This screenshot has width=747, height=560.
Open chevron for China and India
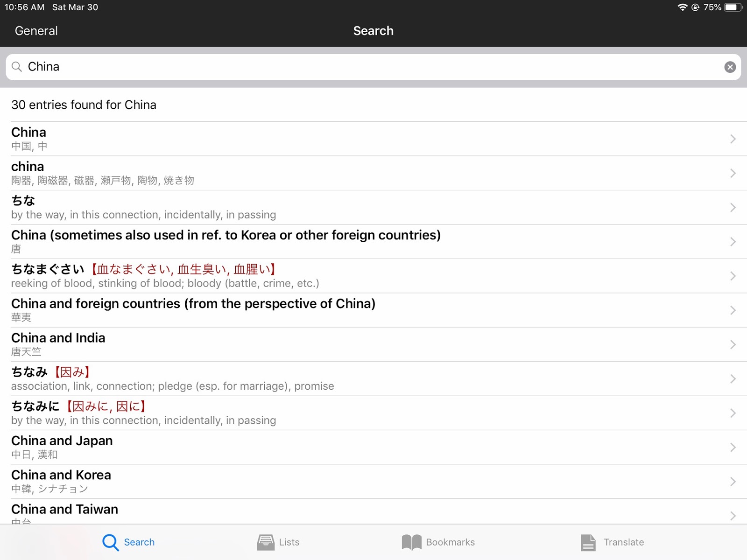click(x=733, y=344)
